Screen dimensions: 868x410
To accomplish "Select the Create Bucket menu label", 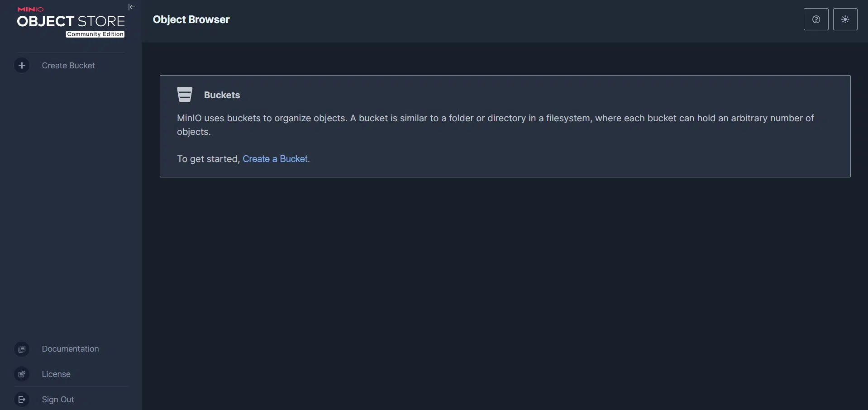I will click(68, 66).
